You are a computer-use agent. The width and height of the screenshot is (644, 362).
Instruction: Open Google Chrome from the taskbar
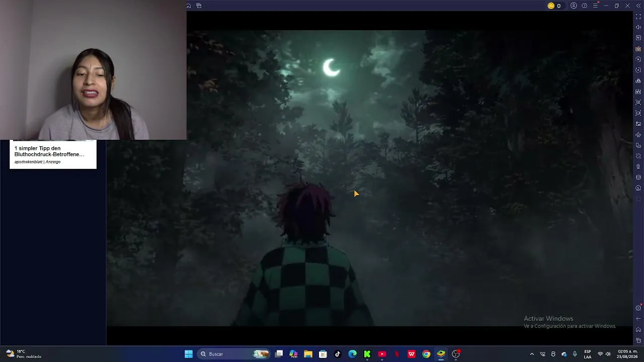(426, 354)
